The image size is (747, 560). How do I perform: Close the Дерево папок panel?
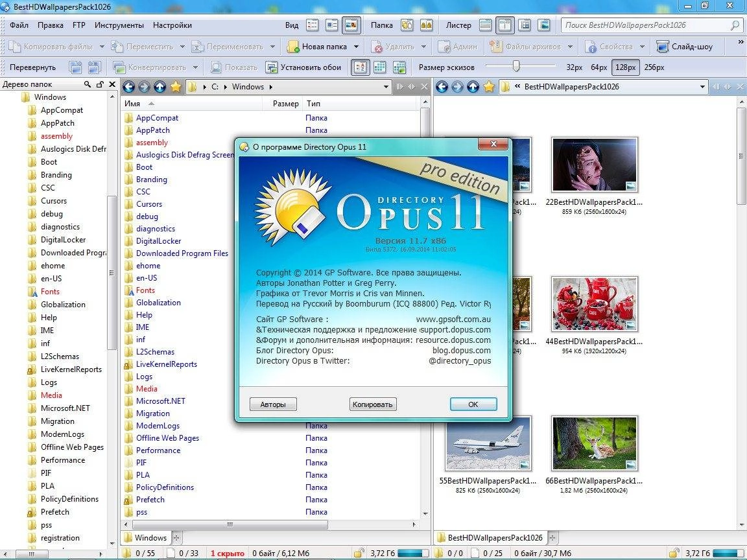[112, 84]
